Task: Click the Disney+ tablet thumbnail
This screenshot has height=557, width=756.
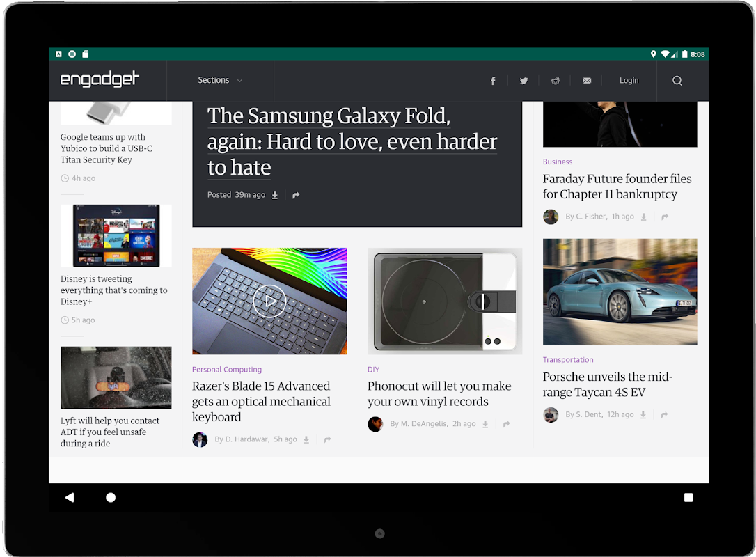Action: click(x=116, y=235)
